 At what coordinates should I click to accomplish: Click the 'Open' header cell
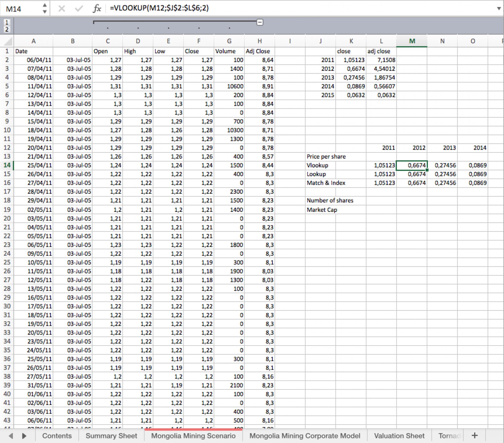tap(107, 51)
